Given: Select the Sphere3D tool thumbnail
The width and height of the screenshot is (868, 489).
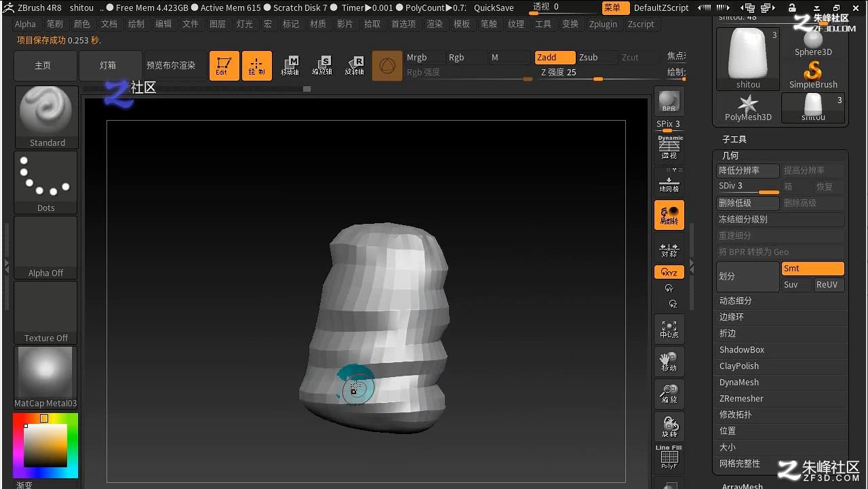Looking at the screenshot, I should [x=813, y=42].
